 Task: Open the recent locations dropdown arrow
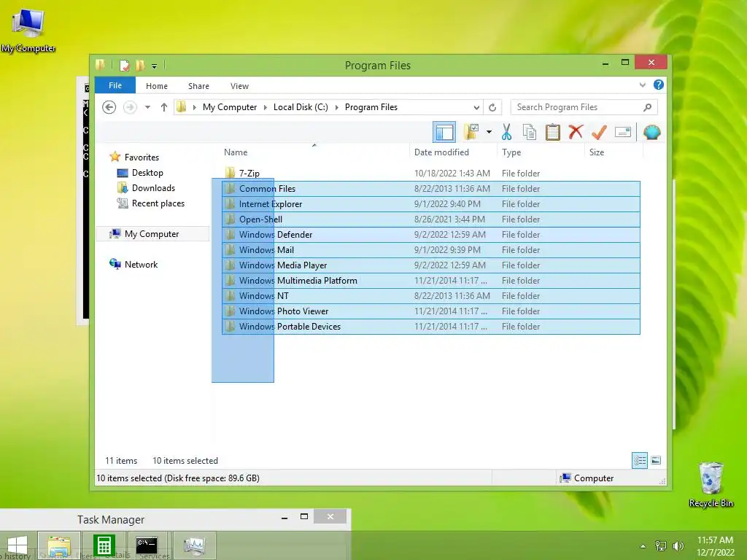[x=147, y=107]
